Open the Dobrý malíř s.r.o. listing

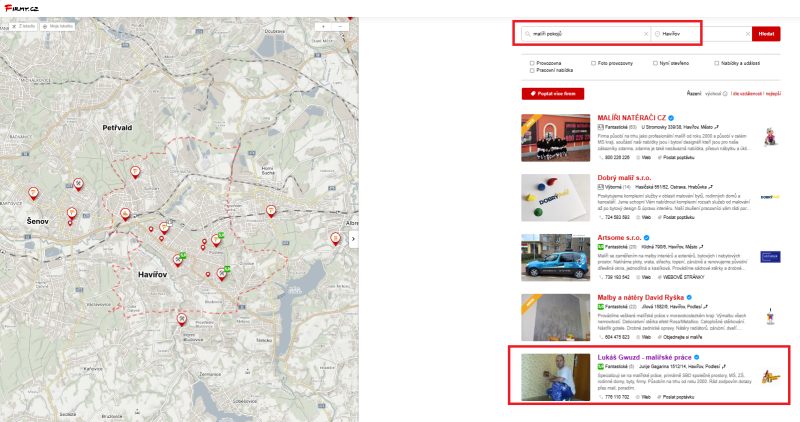pyautogui.click(x=624, y=178)
